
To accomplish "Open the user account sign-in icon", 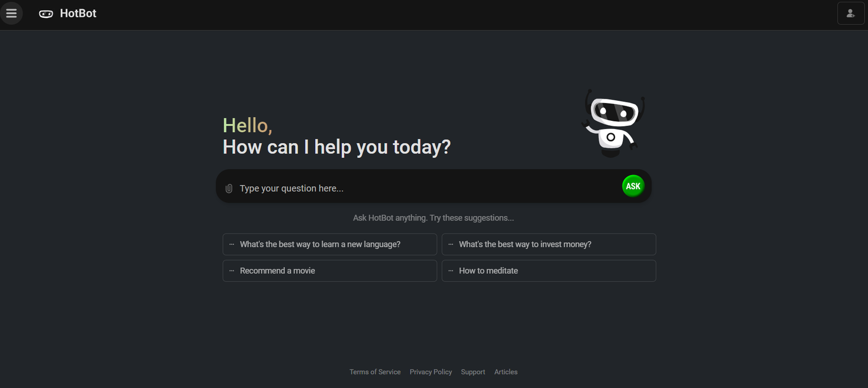I will coord(851,14).
